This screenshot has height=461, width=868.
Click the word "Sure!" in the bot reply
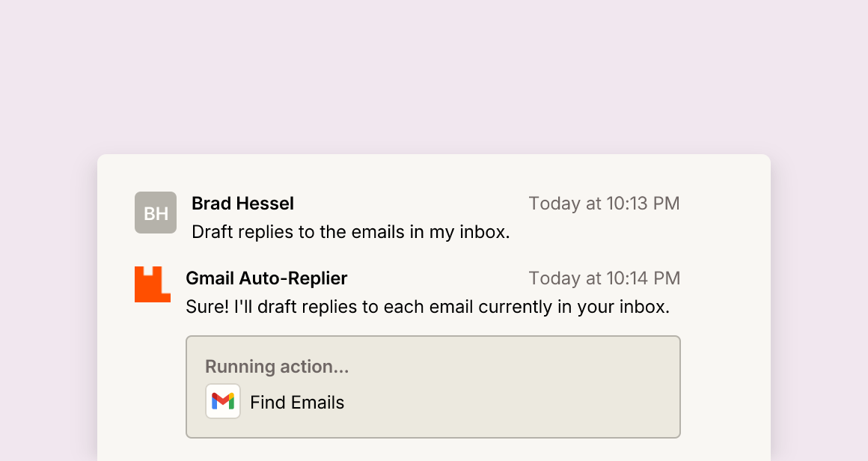pos(207,307)
